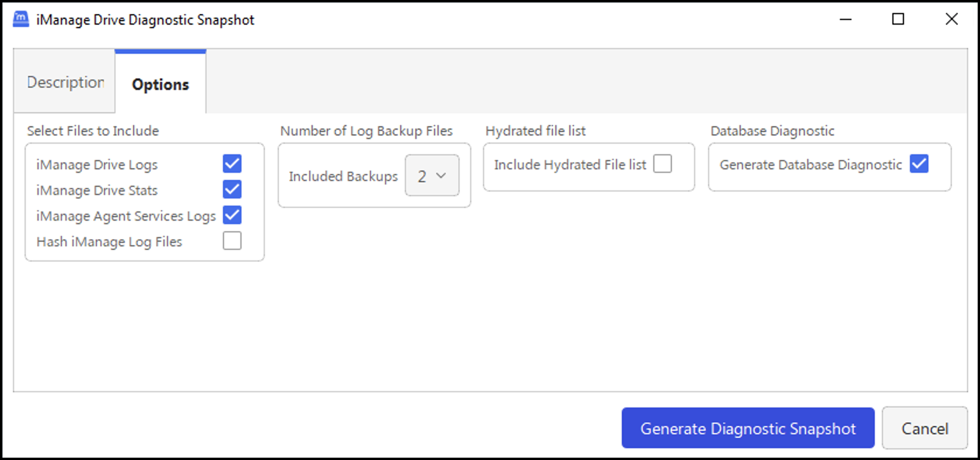Open the Included Backups dropdown
980x460 pixels.
pyautogui.click(x=432, y=176)
